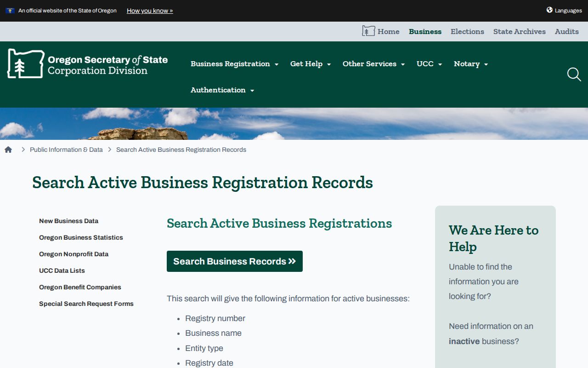
Task: Click the 'We Are Here to Help' heading
Action: [494, 238]
